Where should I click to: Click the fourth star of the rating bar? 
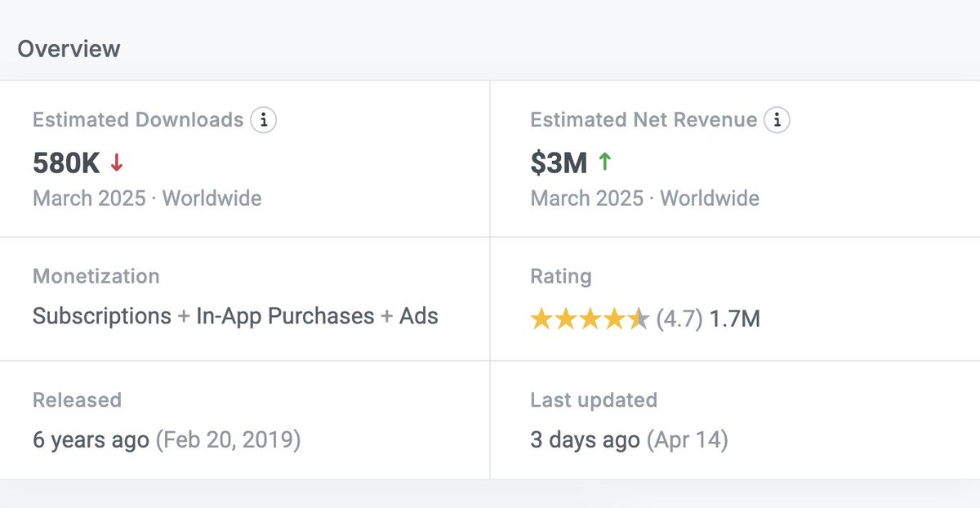[x=615, y=317]
